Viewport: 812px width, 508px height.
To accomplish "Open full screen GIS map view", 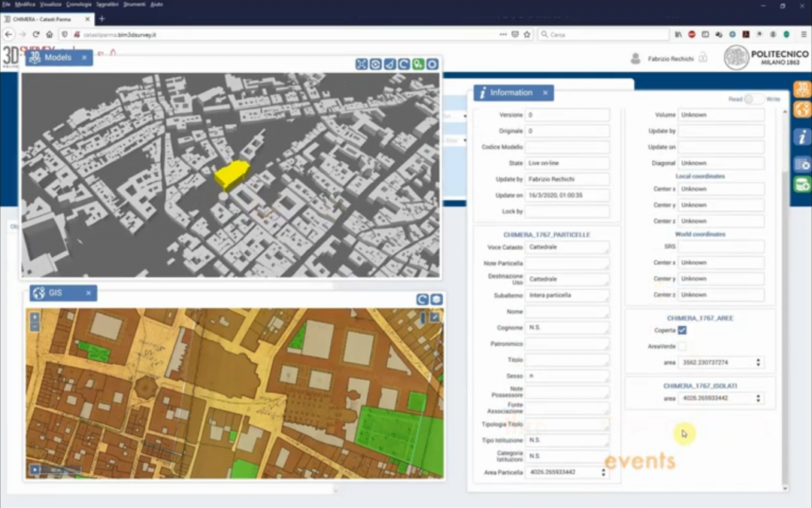I will click(x=435, y=318).
